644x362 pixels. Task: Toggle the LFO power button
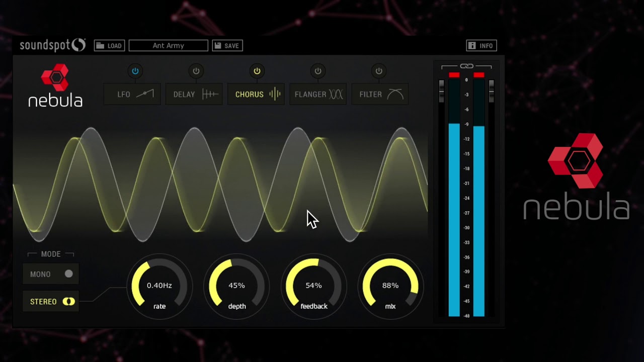135,71
